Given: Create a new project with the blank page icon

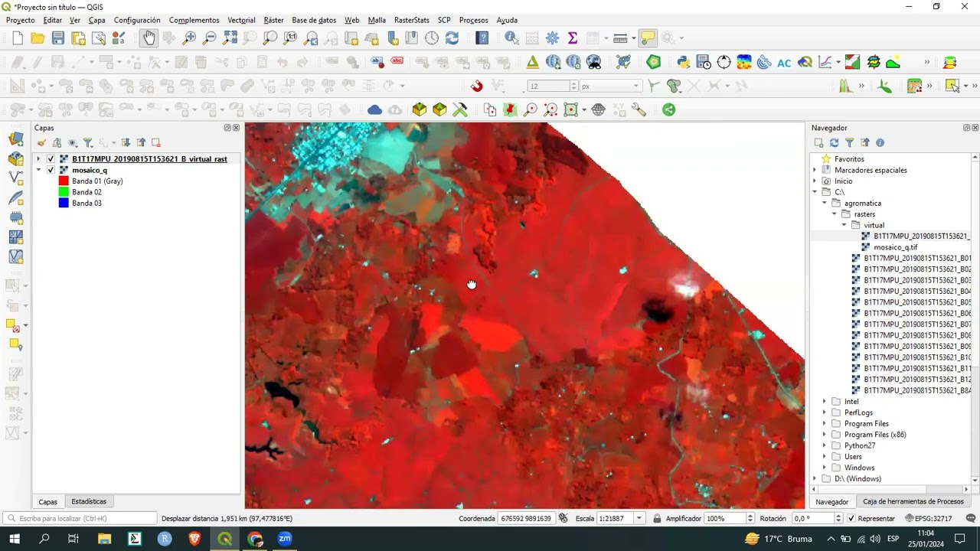Looking at the screenshot, I should [18, 38].
